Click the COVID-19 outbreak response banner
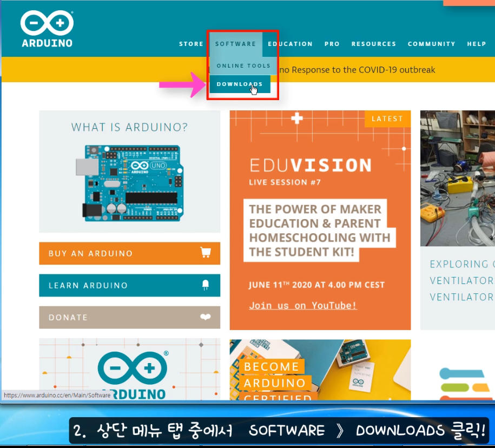The width and height of the screenshot is (495, 448). pos(357,70)
